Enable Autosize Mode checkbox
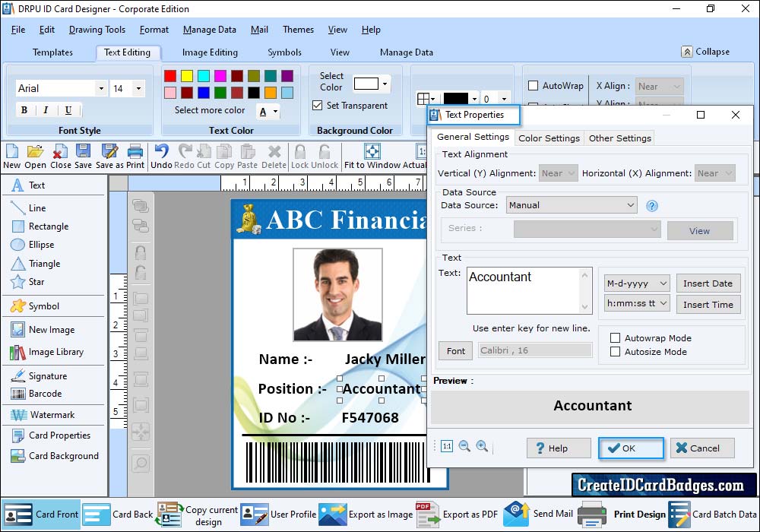Viewport: 760px width, 532px height. pos(615,352)
